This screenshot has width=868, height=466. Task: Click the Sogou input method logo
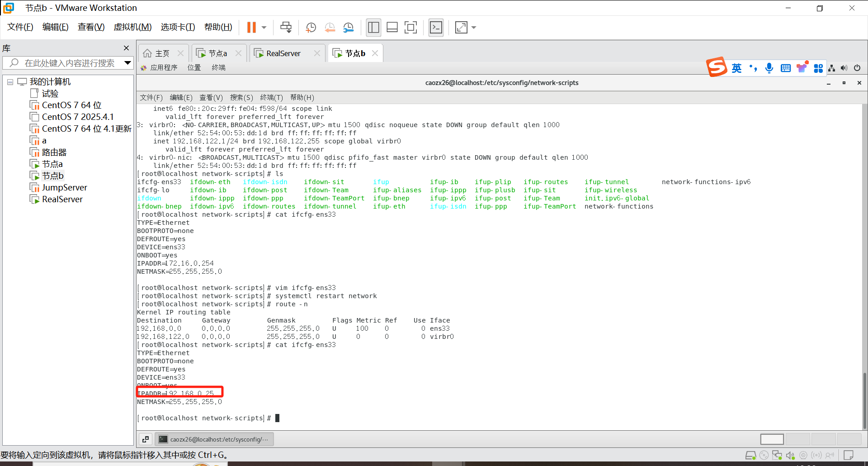point(717,67)
